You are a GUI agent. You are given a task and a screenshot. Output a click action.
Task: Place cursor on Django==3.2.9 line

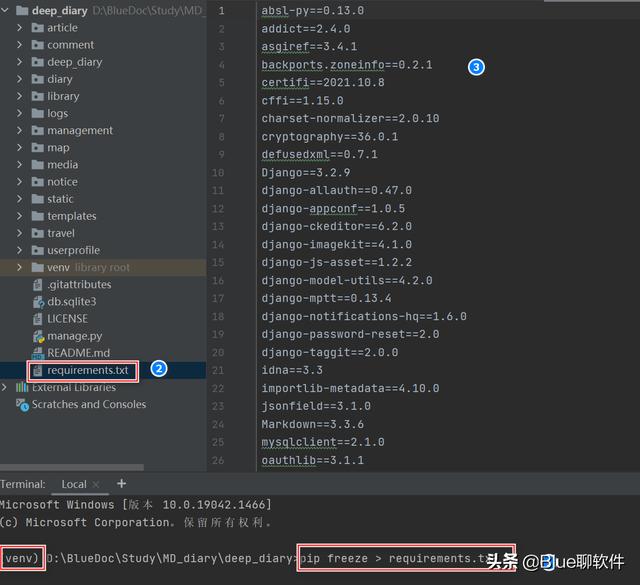[x=306, y=173]
